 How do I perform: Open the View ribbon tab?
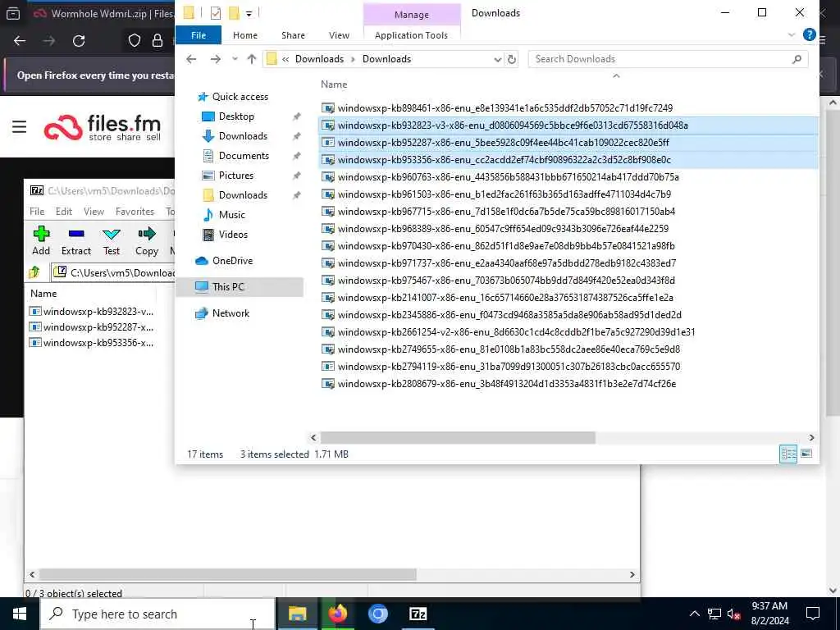click(x=339, y=34)
